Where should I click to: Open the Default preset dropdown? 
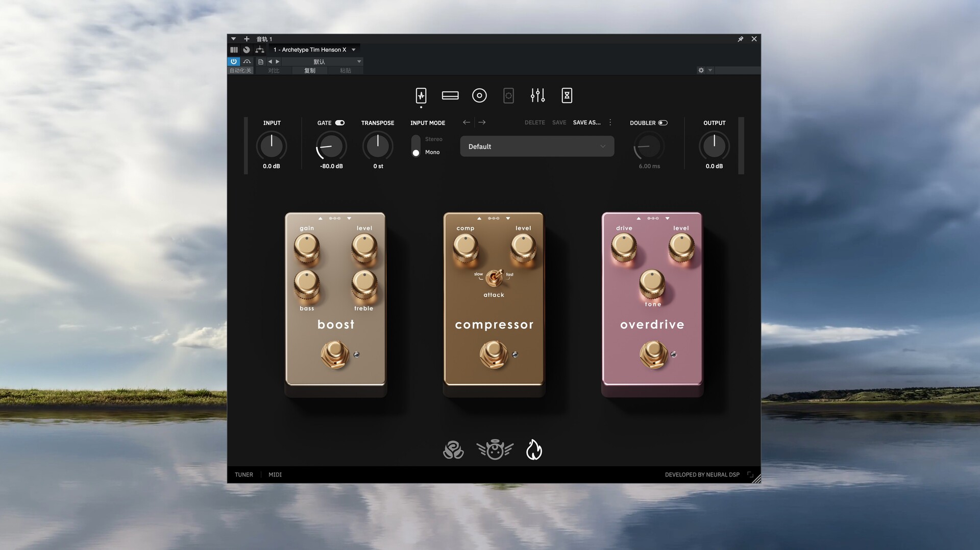point(536,147)
